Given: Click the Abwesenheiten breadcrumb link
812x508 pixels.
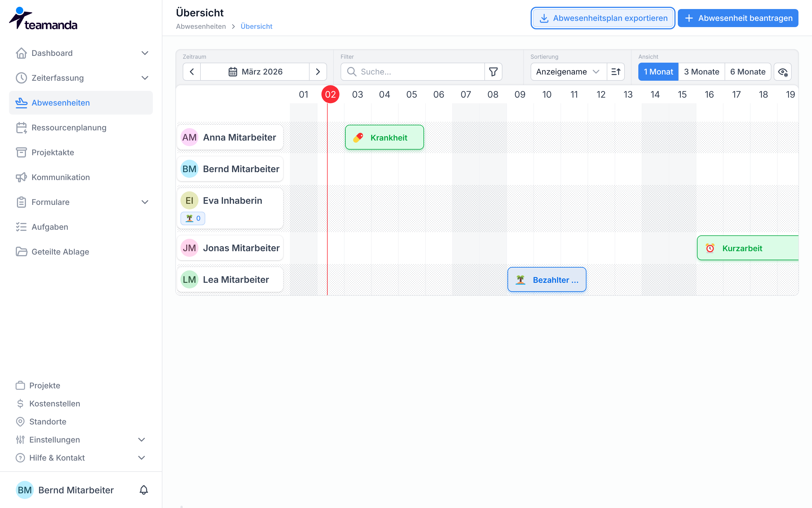Looking at the screenshot, I should [x=201, y=27].
